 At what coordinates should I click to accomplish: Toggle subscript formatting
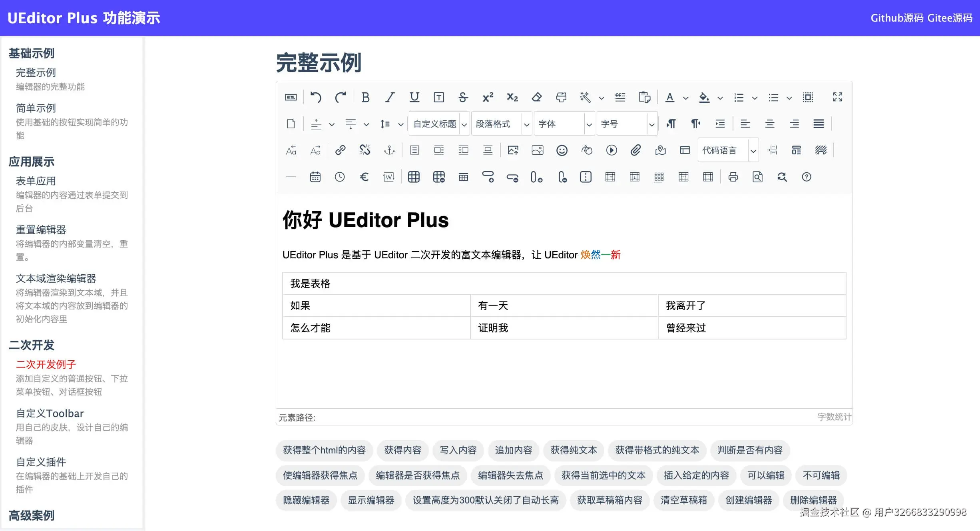point(512,97)
